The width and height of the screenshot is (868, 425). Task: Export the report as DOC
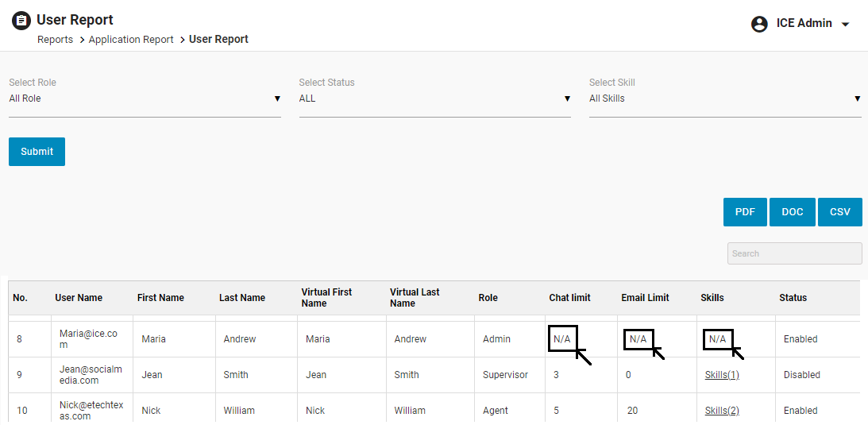coord(793,212)
